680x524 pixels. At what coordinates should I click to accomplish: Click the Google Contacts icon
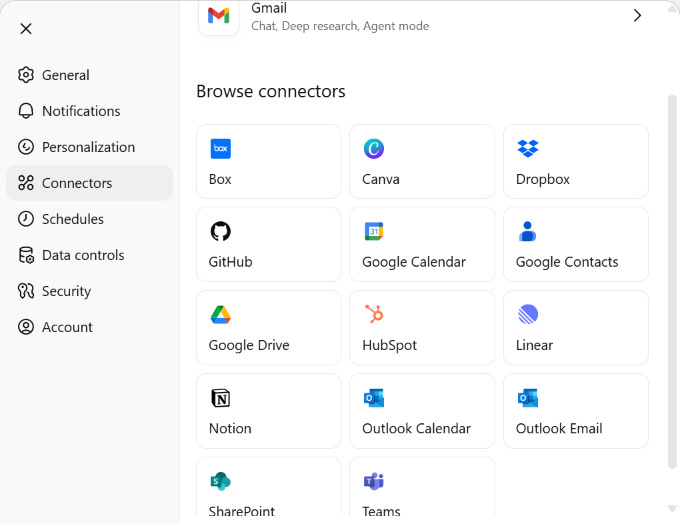tap(527, 232)
